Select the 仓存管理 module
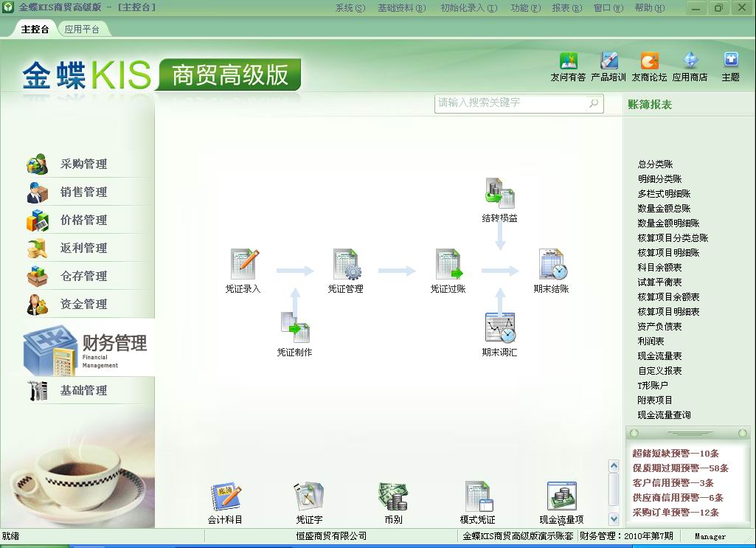Image resolution: width=756 pixels, height=548 pixels. pyautogui.click(x=83, y=276)
